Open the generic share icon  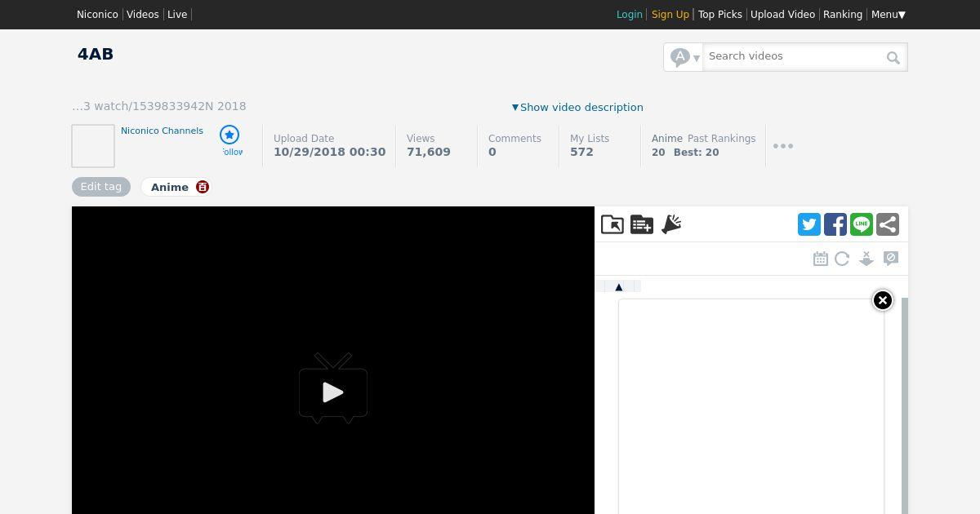point(888,224)
